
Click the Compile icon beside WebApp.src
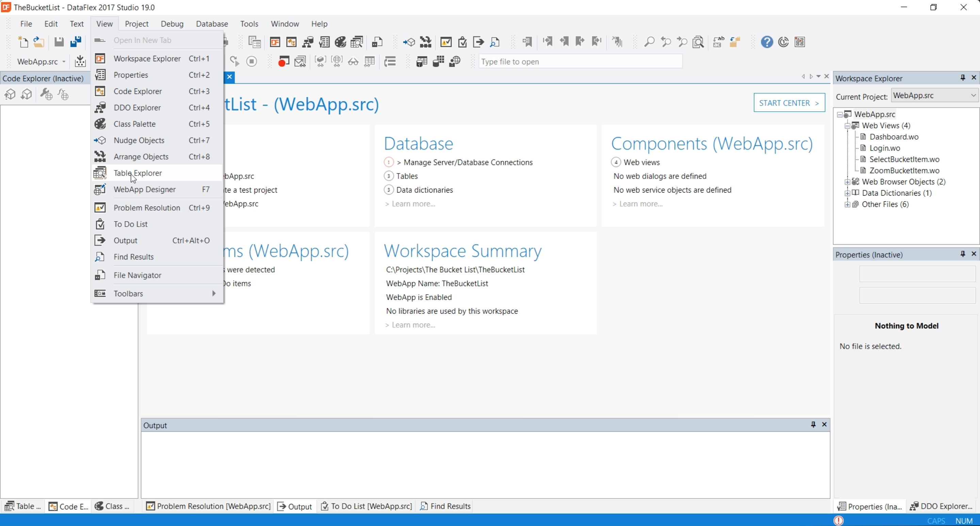click(80, 62)
